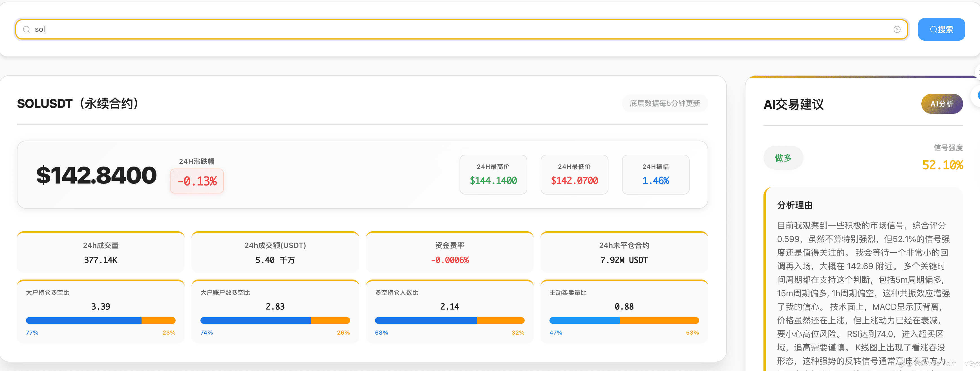Click the magnifier icon inside the search field
This screenshot has height=371, width=980.
click(26, 29)
